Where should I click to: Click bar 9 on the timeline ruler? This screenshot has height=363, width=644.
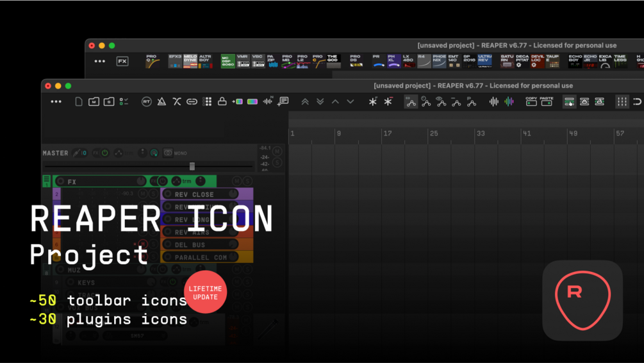(339, 133)
